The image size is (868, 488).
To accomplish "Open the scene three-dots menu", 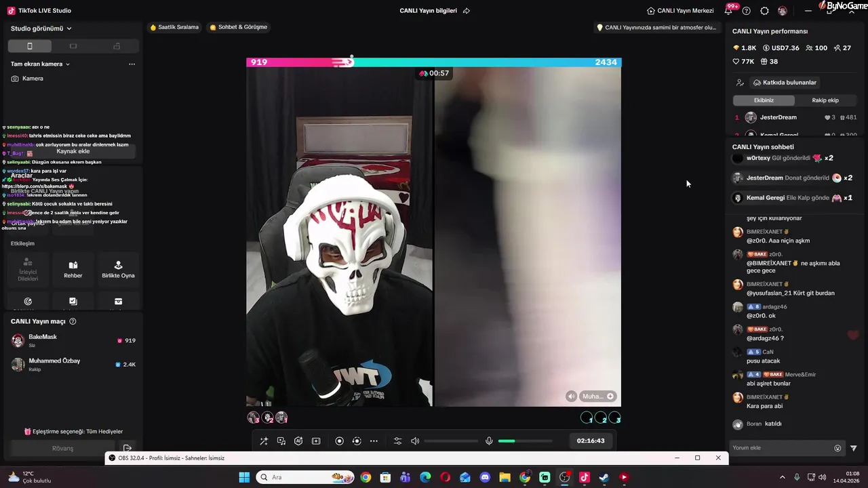I will [132, 64].
